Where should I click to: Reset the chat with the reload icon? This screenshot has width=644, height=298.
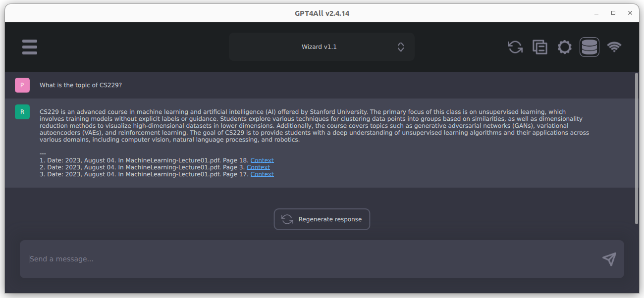click(515, 47)
